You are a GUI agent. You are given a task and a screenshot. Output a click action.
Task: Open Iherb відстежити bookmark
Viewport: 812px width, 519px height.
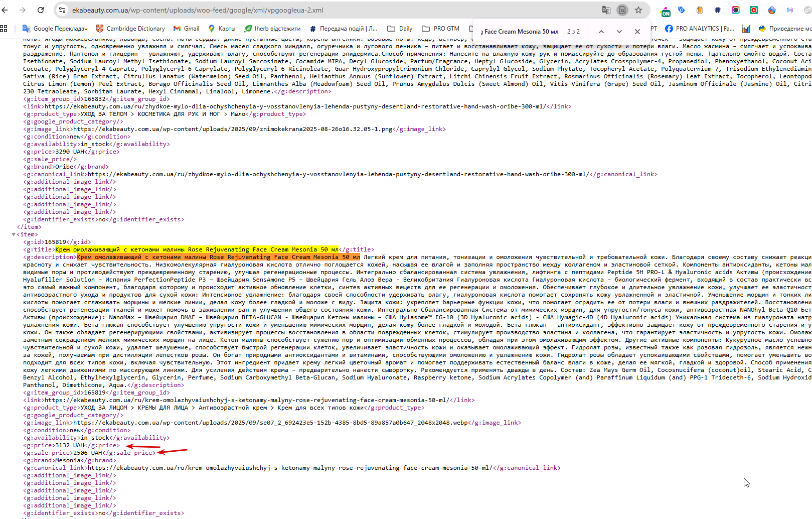click(272, 29)
